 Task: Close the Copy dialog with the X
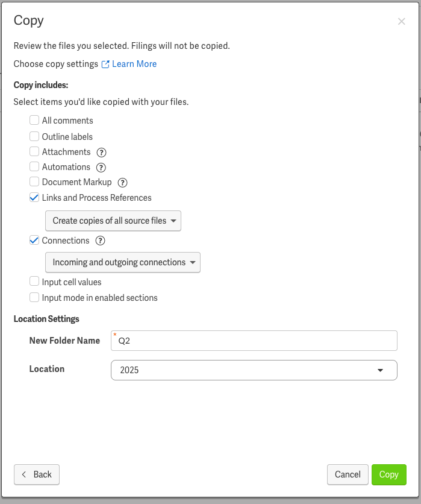coord(401,22)
